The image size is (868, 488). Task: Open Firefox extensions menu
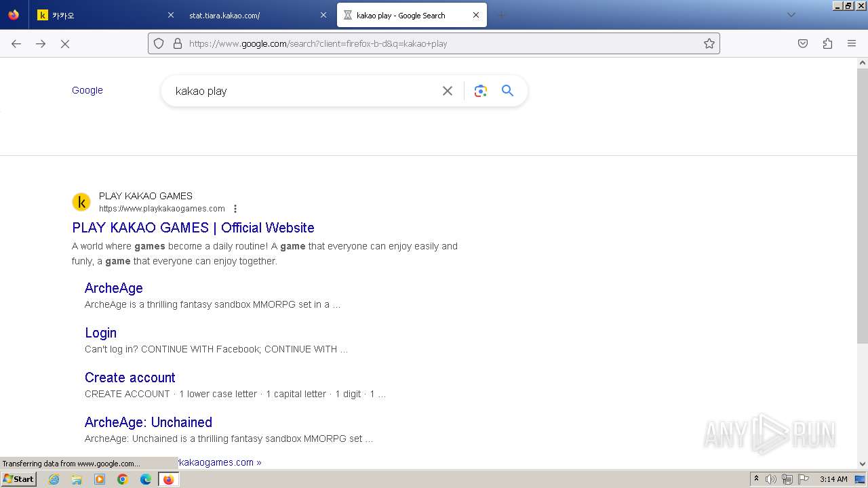click(827, 43)
